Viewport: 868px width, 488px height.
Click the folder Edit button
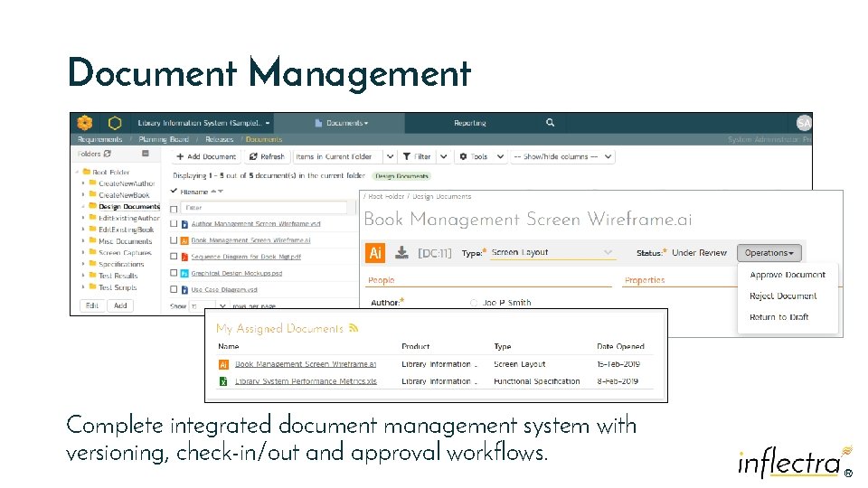coord(92,305)
